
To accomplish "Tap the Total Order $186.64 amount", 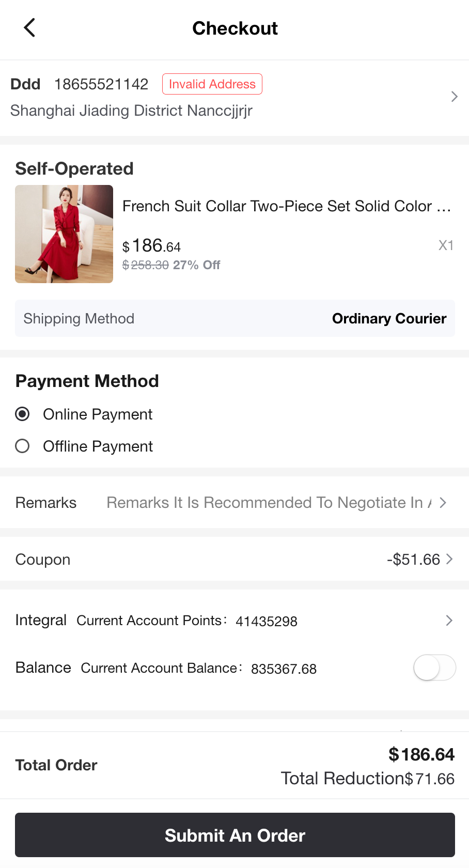I will click(x=421, y=754).
